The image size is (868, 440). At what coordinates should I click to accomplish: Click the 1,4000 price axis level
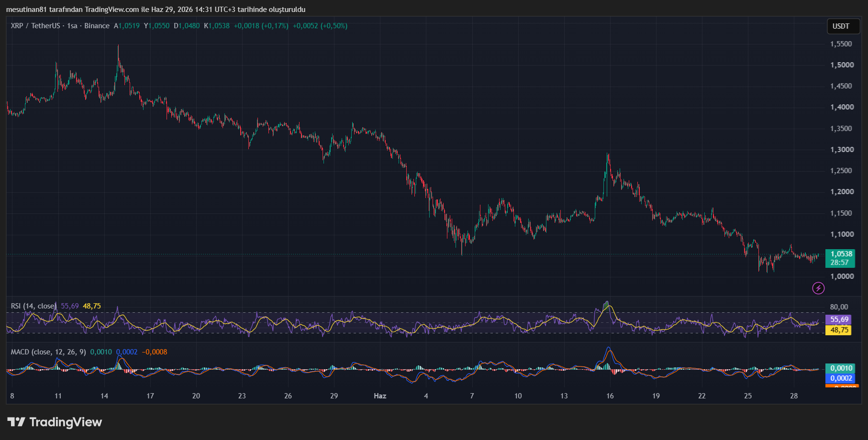(842, 107)
